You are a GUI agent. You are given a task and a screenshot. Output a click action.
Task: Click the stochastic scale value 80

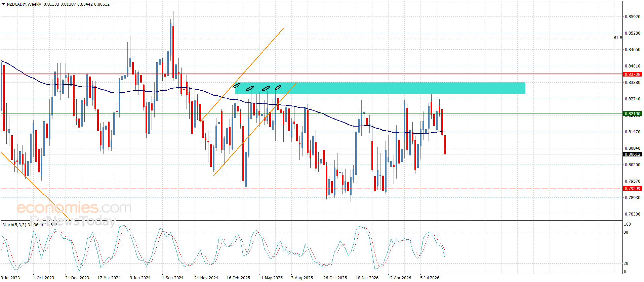pos(626,232)
